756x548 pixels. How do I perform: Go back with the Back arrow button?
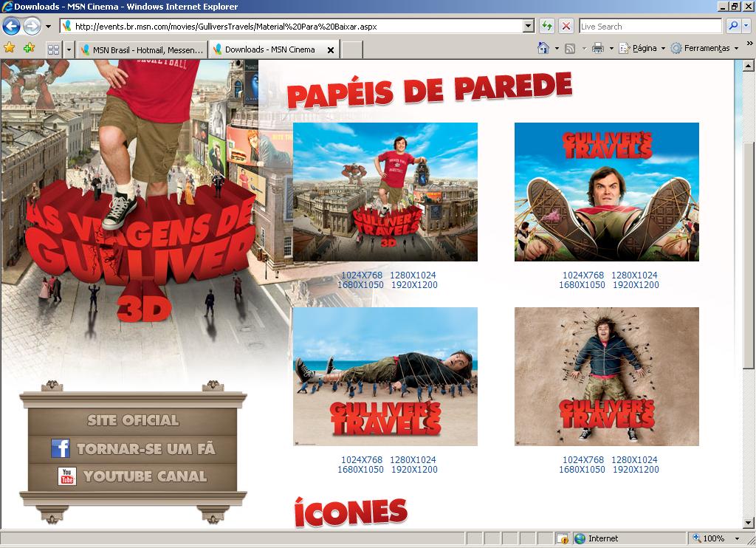tap(12, 26)
